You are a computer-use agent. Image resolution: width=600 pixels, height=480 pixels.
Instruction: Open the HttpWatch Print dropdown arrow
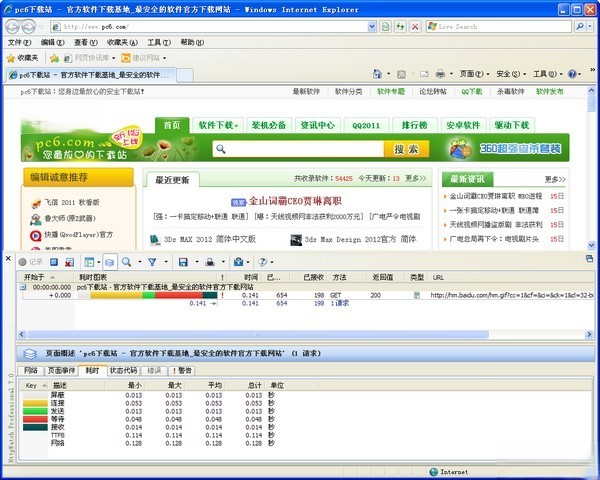pos(223,262)
